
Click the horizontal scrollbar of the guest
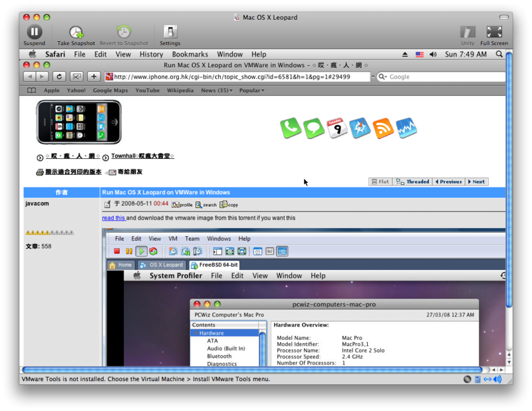pyautogui.click(x=252, y=370)
